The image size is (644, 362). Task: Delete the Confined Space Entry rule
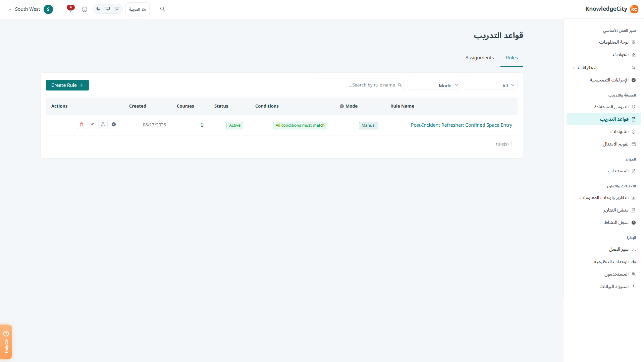tap(82, 124)
